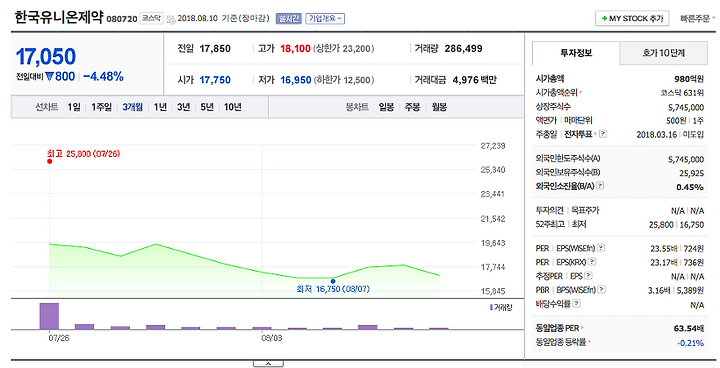Viewport: 720px width, 368px height.
Task: Click the 시가총액 980억원 value
Action: [x=689, y=79]
